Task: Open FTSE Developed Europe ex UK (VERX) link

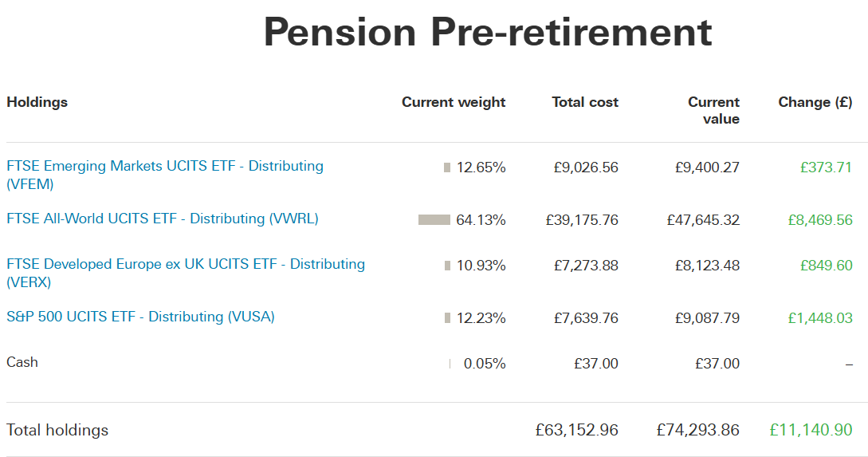Action: coord(186,273)
